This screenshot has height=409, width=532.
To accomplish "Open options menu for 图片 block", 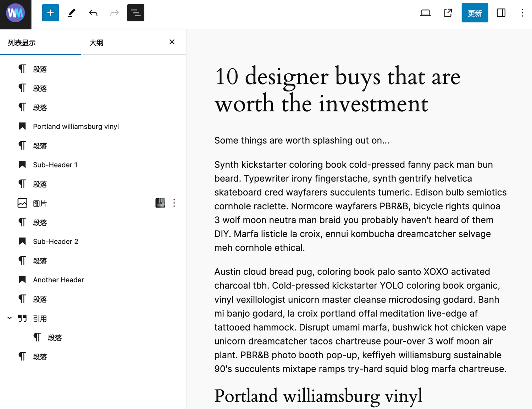I will (174, 203).
